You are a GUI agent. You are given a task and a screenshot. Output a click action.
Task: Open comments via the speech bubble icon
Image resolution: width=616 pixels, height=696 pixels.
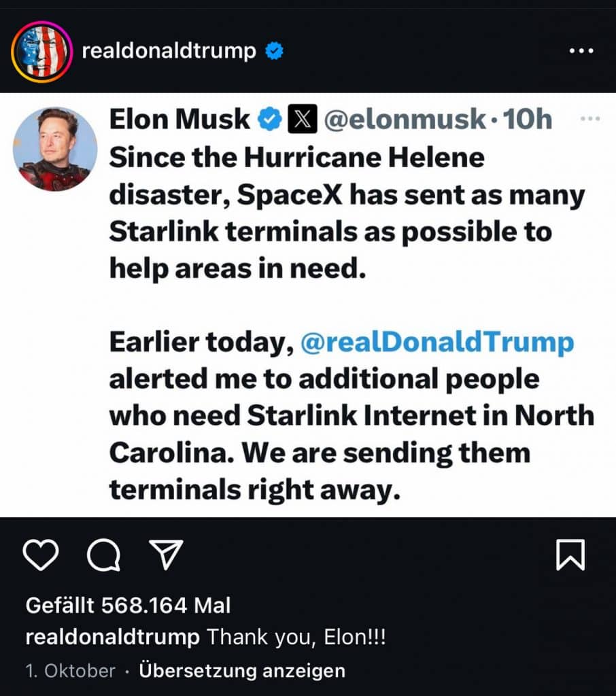pyautogui.click(x=103, y=555)
